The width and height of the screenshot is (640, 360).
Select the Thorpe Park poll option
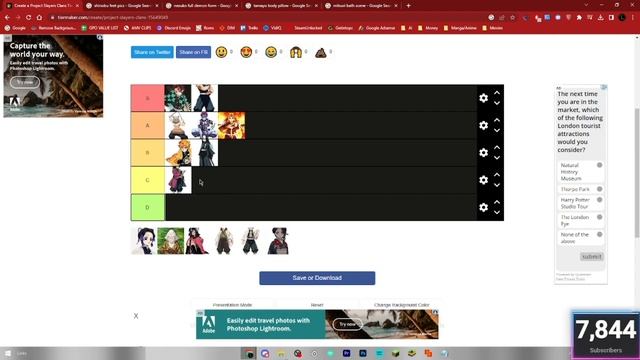pyautogui.click(x=580, y=189)
